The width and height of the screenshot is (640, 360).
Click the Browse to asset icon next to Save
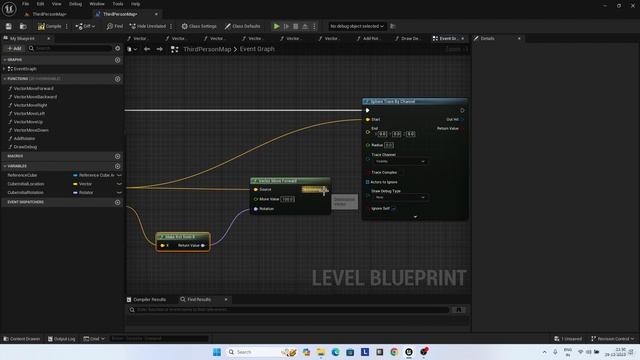[23, 26]
